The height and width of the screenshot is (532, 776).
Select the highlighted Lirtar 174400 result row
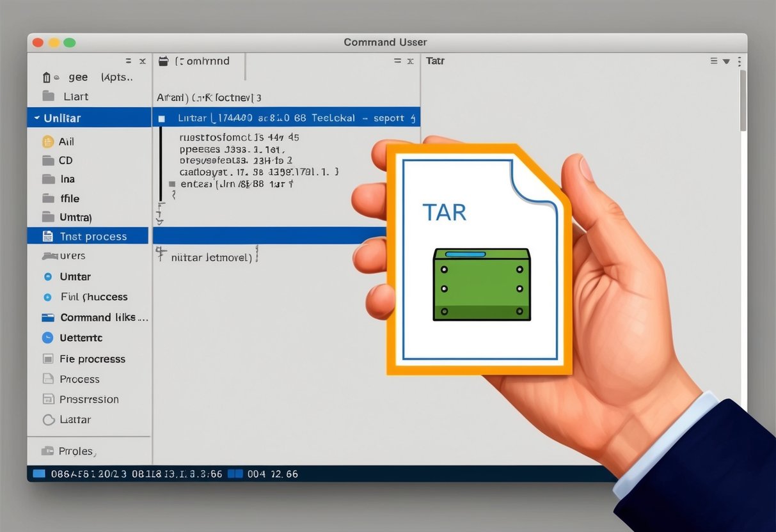coord(269,118)
